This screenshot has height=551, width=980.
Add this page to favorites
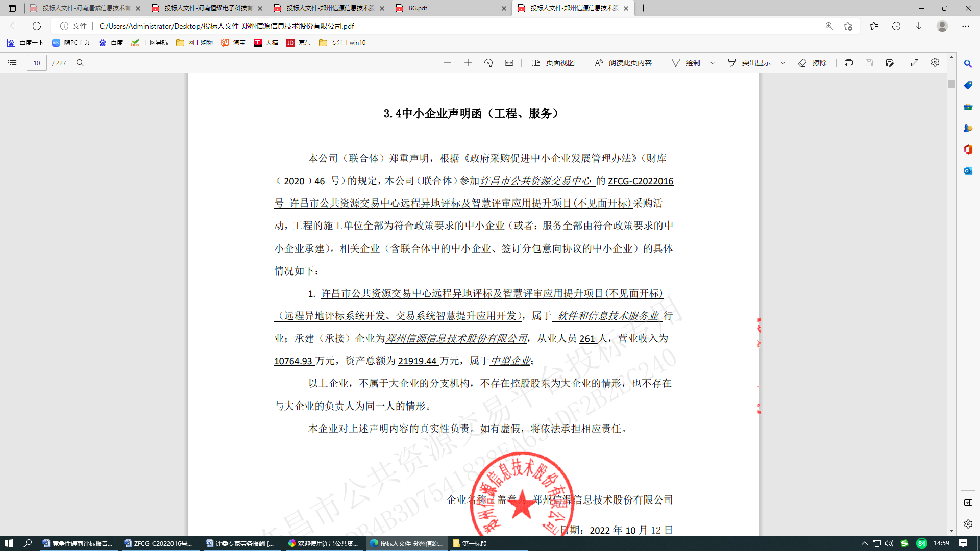pyautogui.click(x=848, y=26)
